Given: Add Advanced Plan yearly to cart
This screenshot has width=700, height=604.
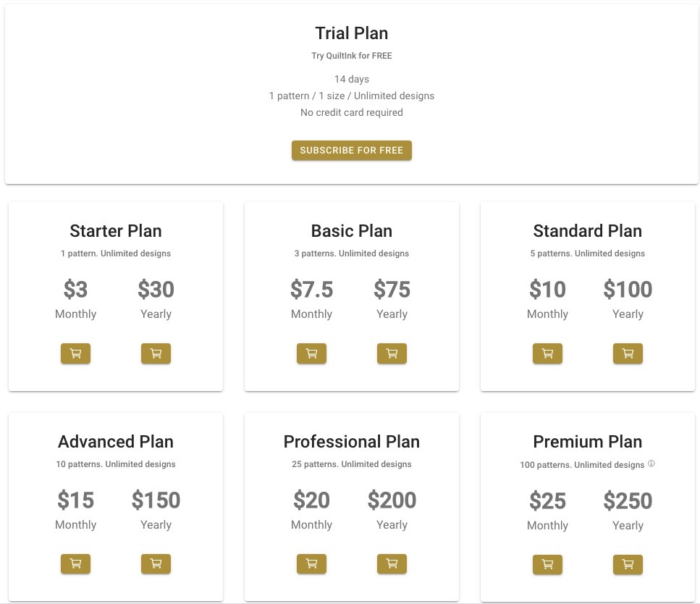Looking at the screenshot, I should tap(156, 563).
